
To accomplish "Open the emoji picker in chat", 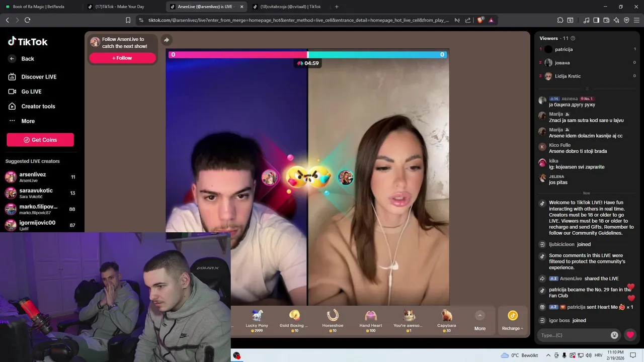I will pyautogui.click(x=614, y=335).
